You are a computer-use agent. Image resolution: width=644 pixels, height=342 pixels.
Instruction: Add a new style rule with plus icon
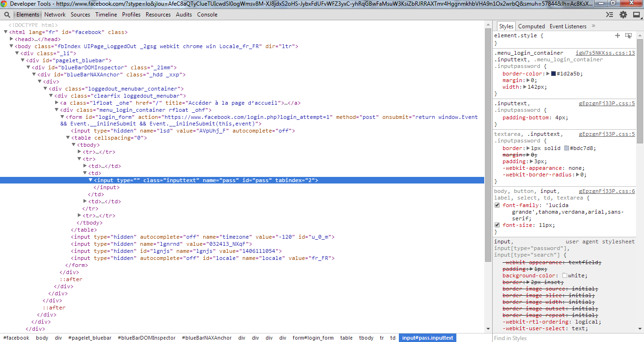pos(618,35)
